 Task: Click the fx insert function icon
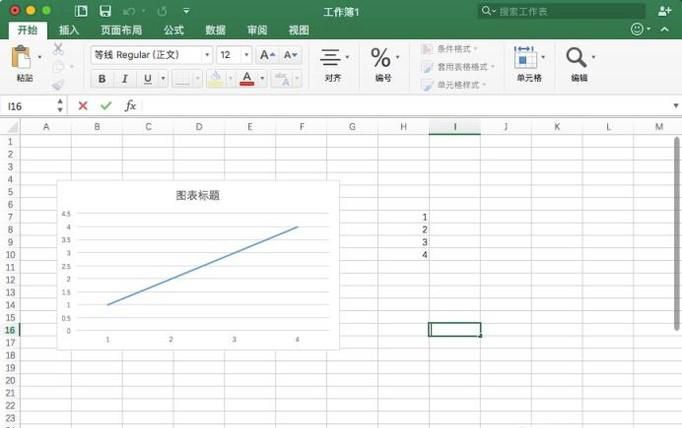click(x=130, y=106)
